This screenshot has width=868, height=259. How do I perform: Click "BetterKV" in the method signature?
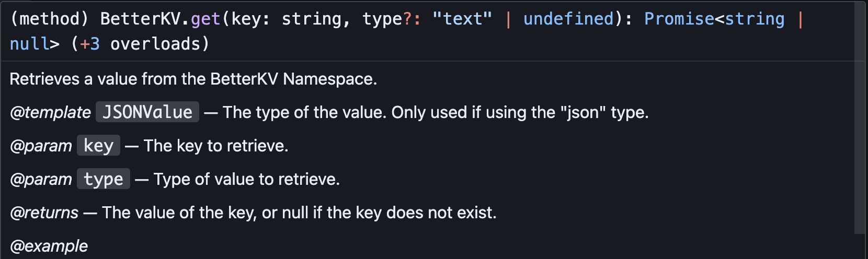[x=140, y=19]
